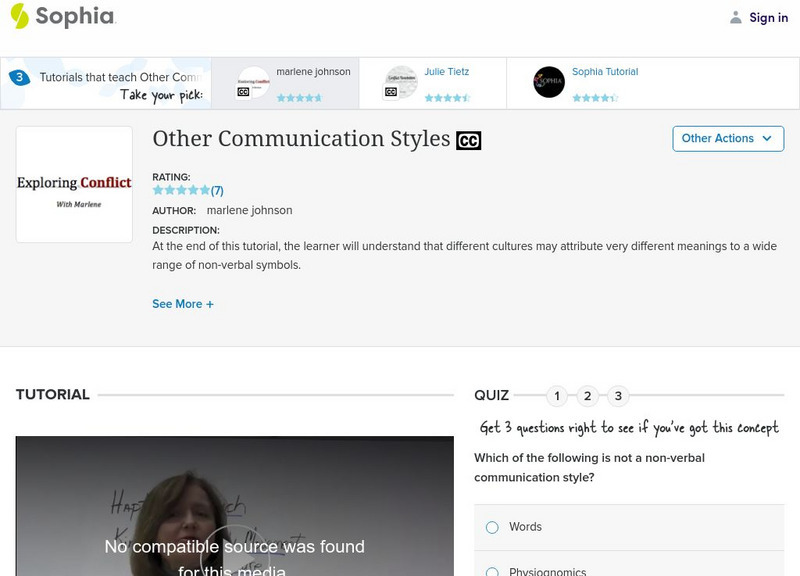The height and width of the screenshot is (576, 800).
Task: Click the CC icon beside the tutorial title
Action: pyautogui.click(x=470, y=139)
